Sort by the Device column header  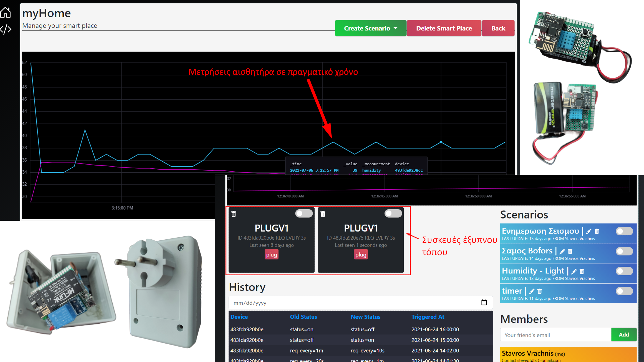pyautogui.click(x=239, y=317)
